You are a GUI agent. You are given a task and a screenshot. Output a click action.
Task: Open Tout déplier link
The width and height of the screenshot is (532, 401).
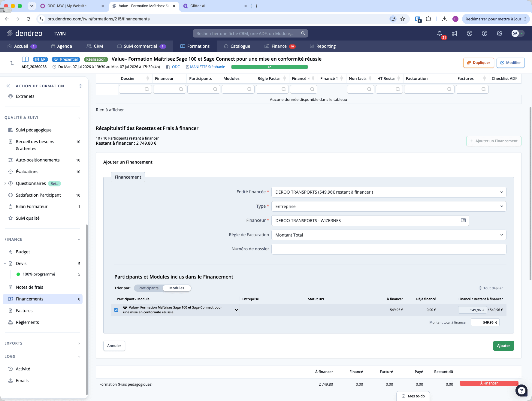tap(491, 288)
